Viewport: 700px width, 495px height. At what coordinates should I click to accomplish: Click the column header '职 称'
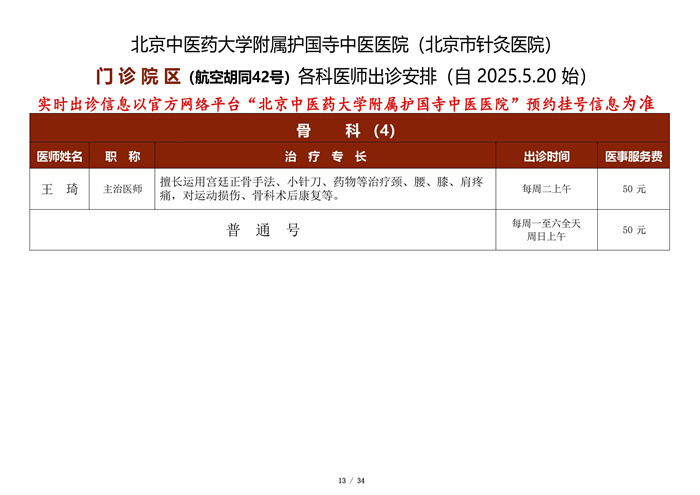point(122,156)
